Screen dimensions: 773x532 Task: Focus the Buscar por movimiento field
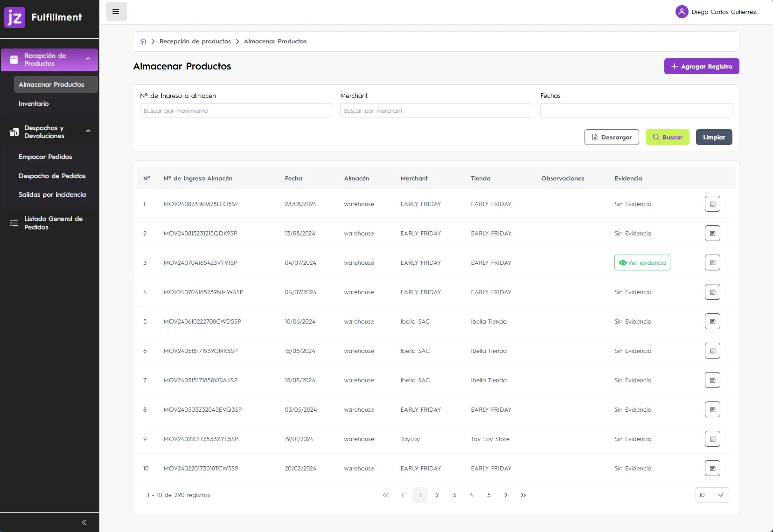pyautogui.click(x=236, y=111)
